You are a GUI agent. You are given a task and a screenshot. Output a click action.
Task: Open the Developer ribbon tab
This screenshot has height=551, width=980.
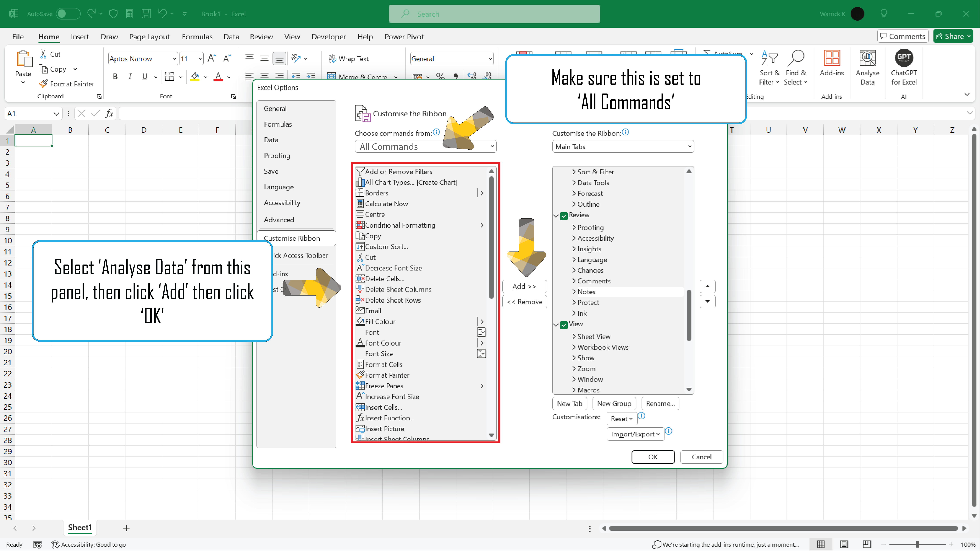(x=328, y=37)
